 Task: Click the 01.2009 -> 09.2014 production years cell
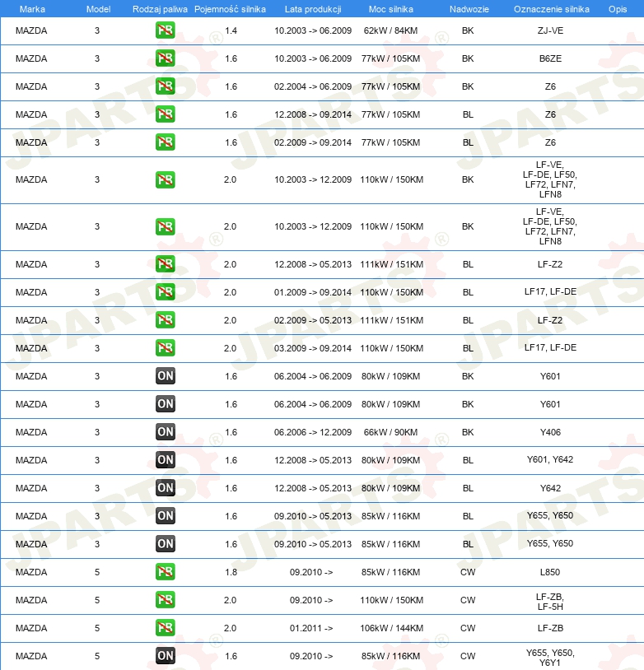[x=313, y=292]
